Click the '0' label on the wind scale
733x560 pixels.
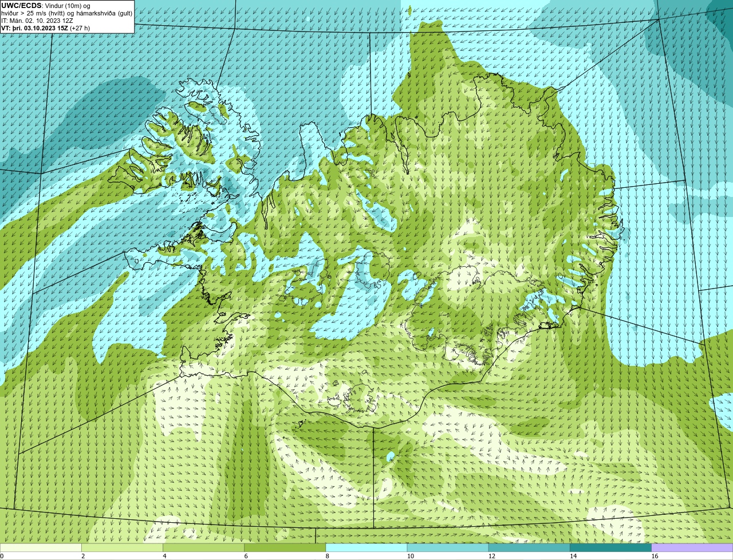coord(2,556)
